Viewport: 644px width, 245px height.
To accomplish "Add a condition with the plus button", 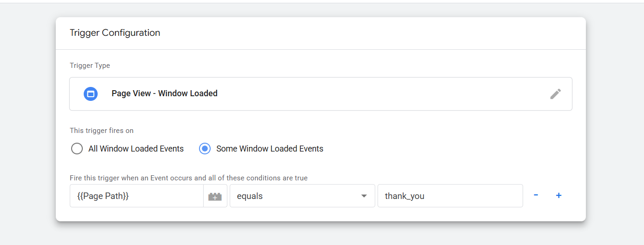I will [558, 196].
